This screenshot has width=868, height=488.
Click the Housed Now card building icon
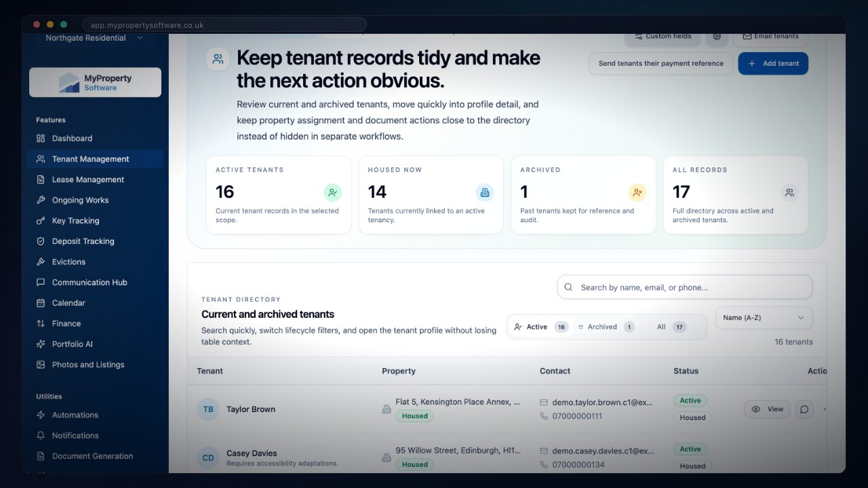pyautogui.click(x=485, y=192)
